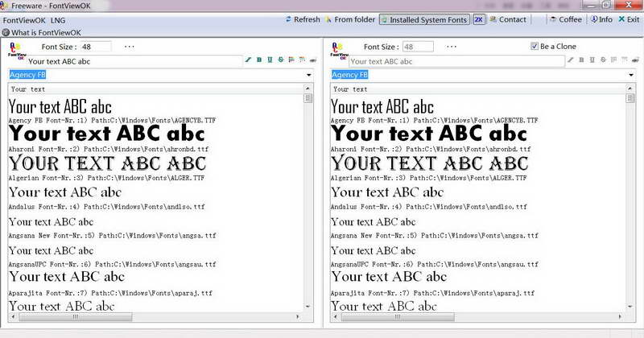Click Exit in the toolbar

(x=629, y=19)
